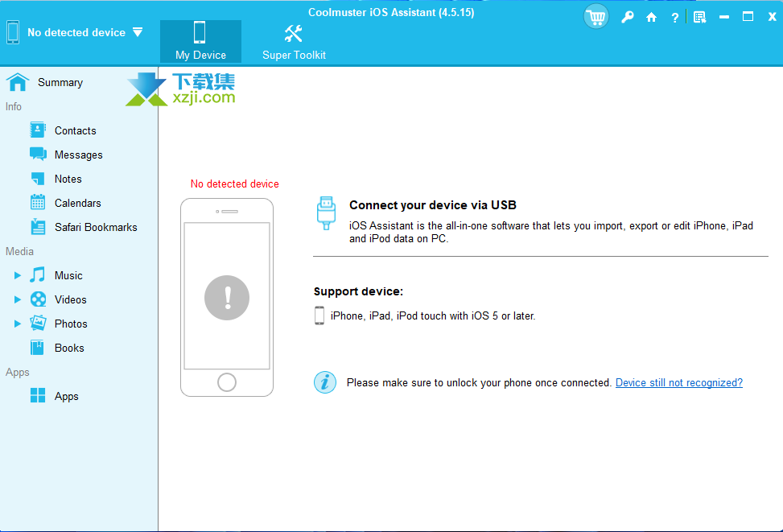The image size is (783, 532).
Task: Click the Notes sticky note icon
Action: [38, 179]
